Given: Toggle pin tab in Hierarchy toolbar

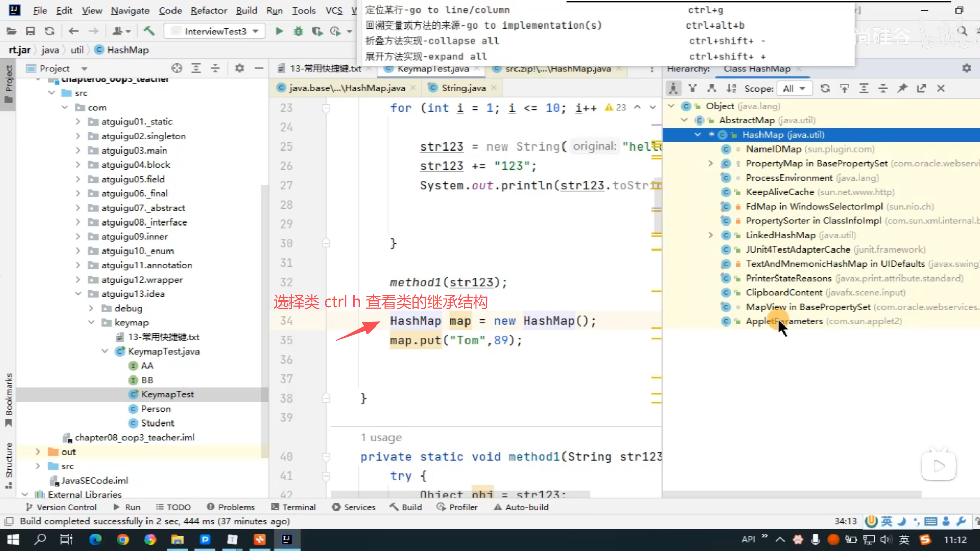Looking at the screenshot, I should tap(902, 88).
